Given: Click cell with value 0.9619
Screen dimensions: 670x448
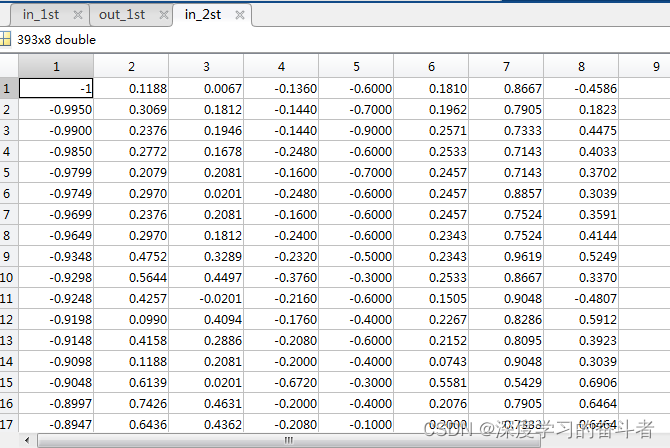Looking at the screenshot, I should click(x=506, y=256).
